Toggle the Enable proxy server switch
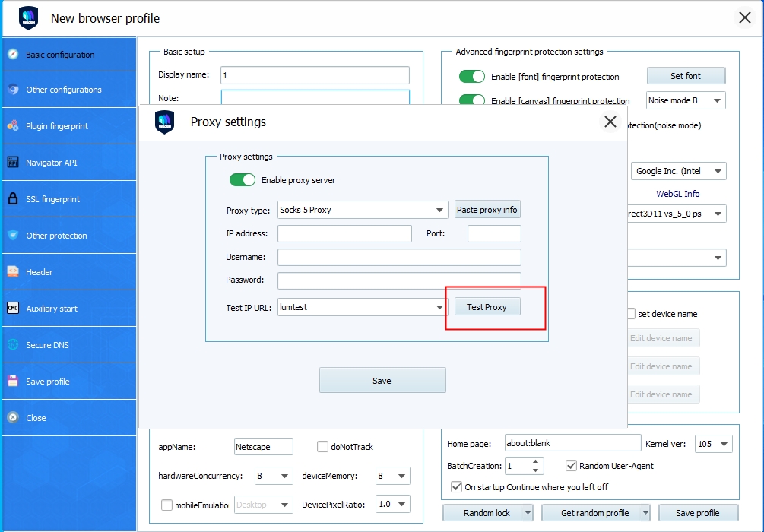Viewport: 764px width, 532px height. [x=243, y=180]
